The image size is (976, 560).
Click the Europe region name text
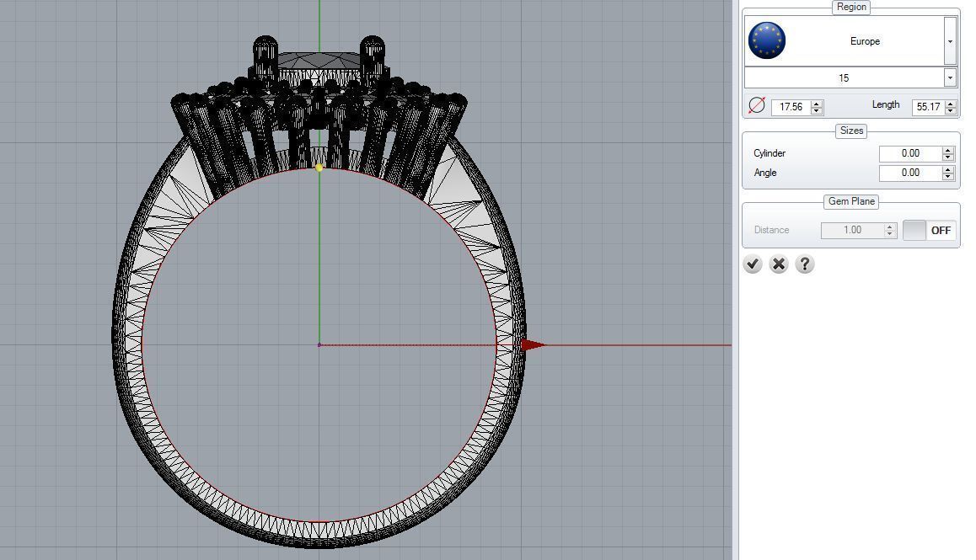coord(865,41)
